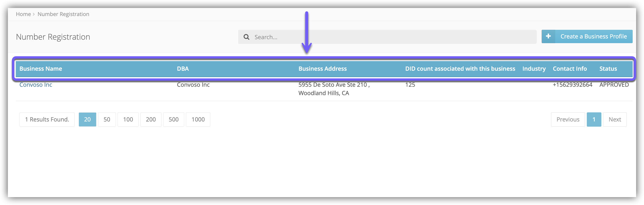The height and width of the screenshot is (205, 644).
Task: Select page 1 in pagination
Action: click(x=593, y=119)
